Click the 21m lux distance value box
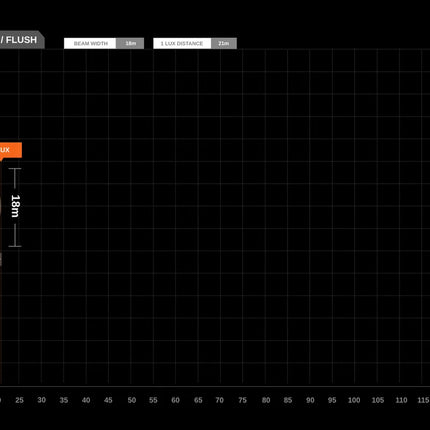 coord(224,44)
